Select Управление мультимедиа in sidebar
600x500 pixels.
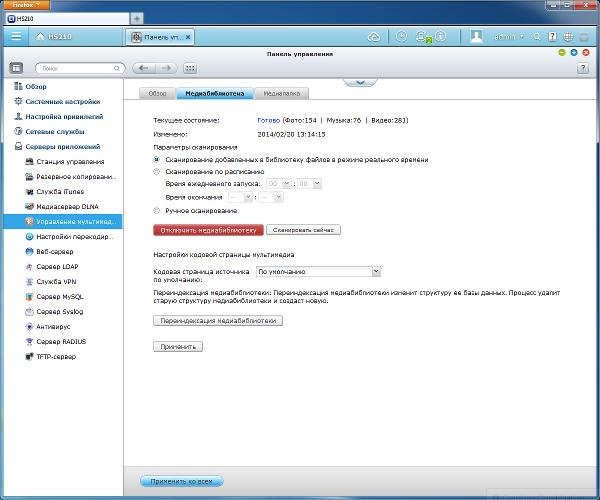tap(63, 221)
